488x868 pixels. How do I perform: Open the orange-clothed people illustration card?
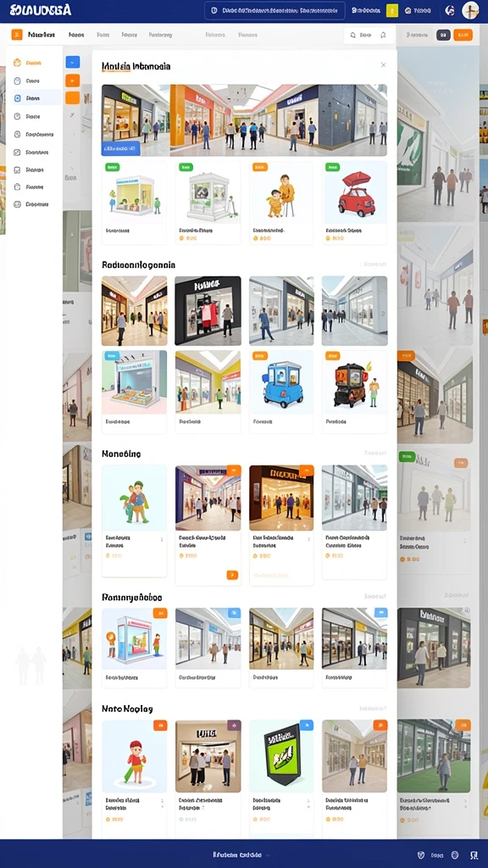[x=281, y=203]
